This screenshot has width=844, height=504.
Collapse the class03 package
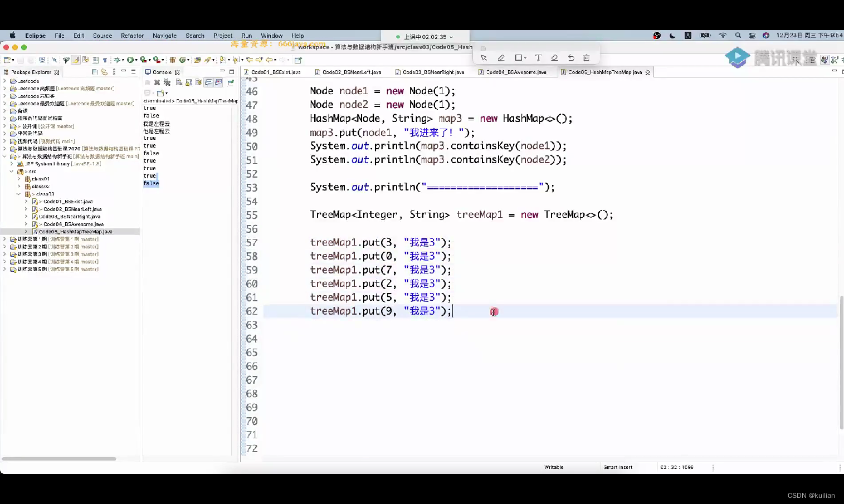(19, 194)
